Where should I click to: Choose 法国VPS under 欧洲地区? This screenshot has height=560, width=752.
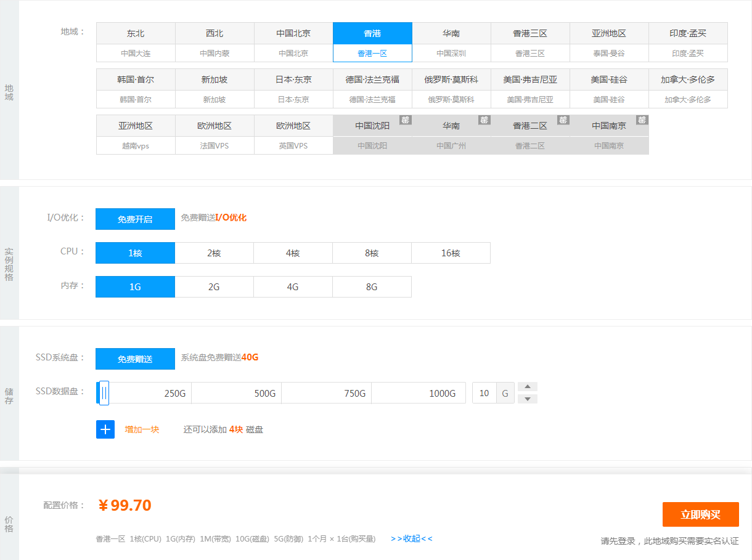(215, 135)
